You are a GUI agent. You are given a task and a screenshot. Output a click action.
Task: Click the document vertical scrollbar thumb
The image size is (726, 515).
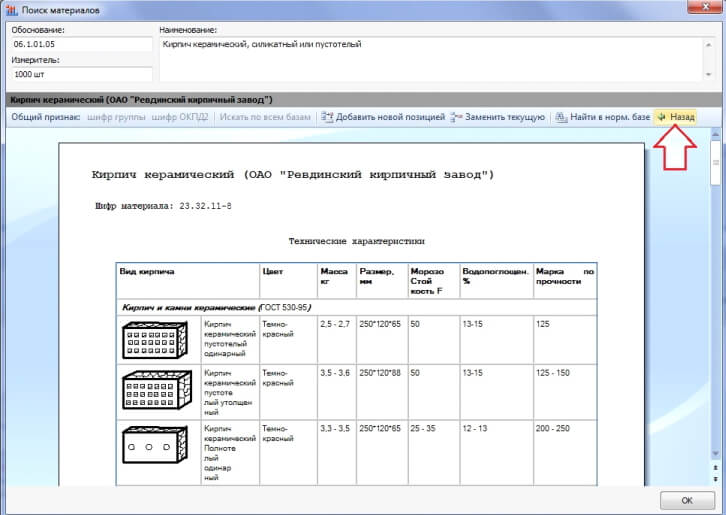click(715, 163)
